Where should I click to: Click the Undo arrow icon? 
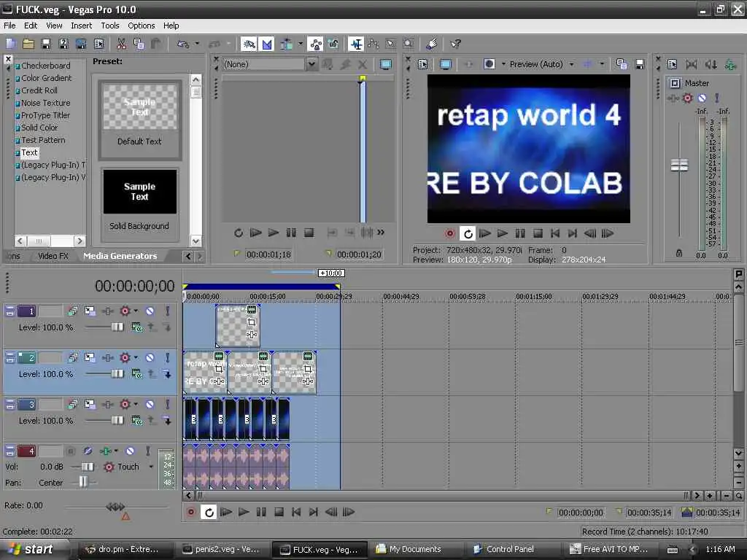182,44
